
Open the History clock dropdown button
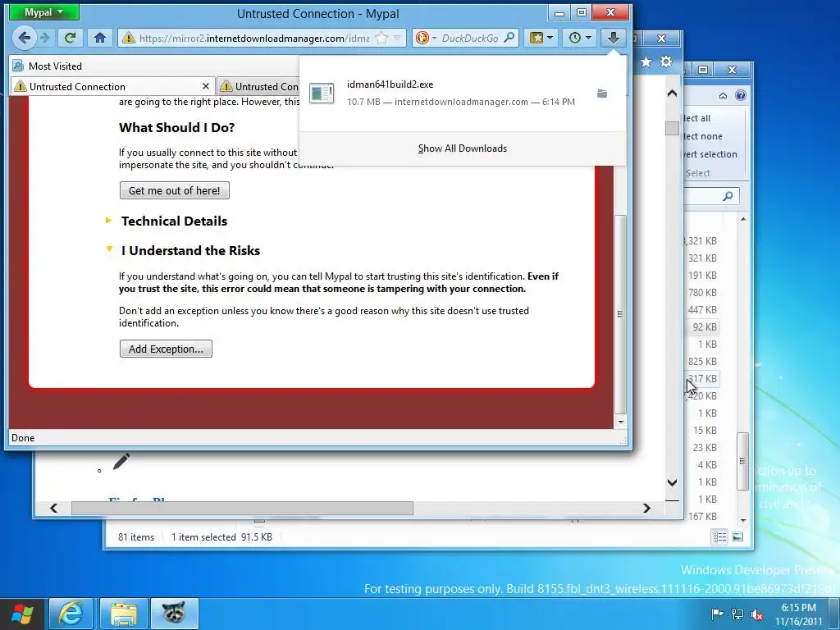click(x=580, y=38)
